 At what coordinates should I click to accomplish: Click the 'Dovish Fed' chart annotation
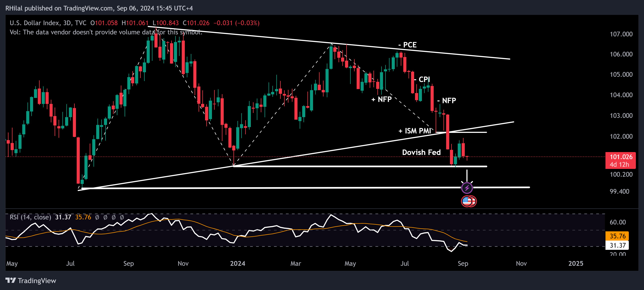[421, 152]
